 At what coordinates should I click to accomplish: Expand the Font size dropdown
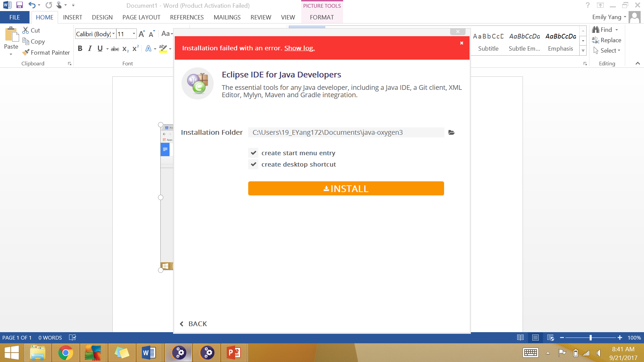pyautogui.click(x=133, y=34)
